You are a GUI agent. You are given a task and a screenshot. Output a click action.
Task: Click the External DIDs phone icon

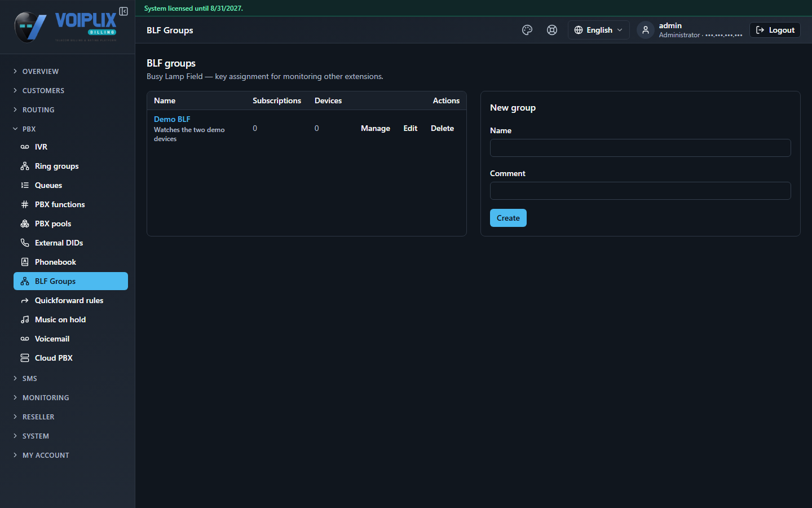pos(25,243)
